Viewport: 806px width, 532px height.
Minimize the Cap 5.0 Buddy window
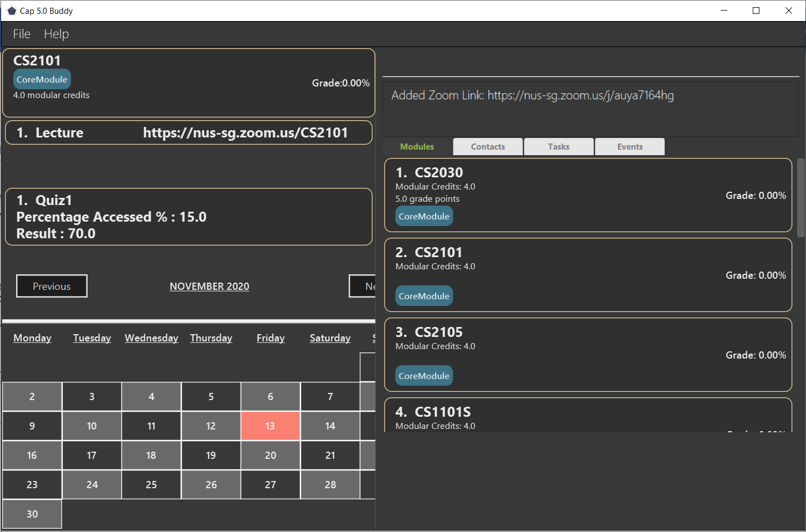724,11
